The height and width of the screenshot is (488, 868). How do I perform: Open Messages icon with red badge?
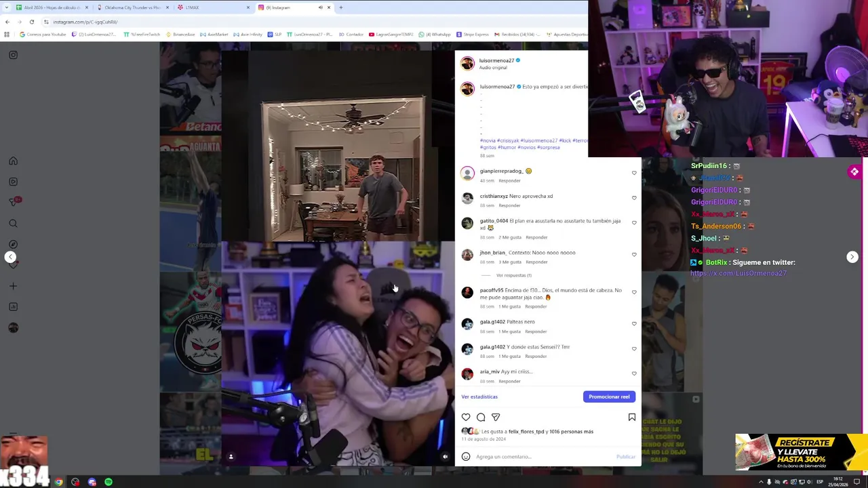pos(14,202)
